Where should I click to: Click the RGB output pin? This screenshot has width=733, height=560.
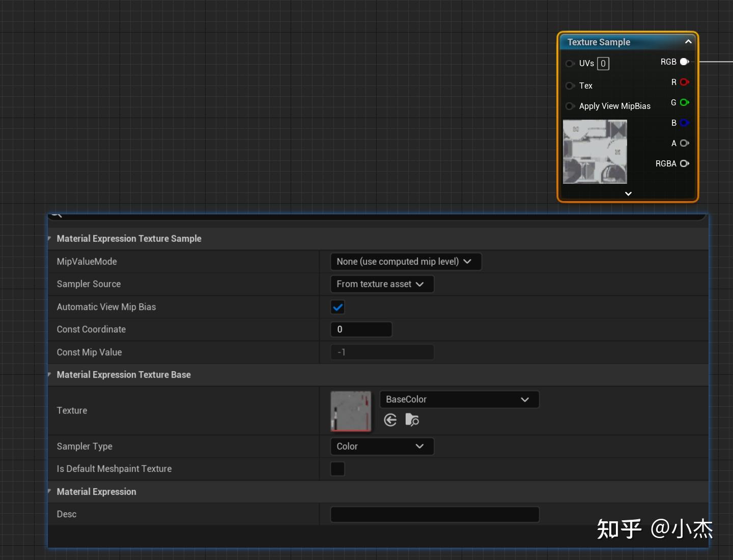point(684,62)
